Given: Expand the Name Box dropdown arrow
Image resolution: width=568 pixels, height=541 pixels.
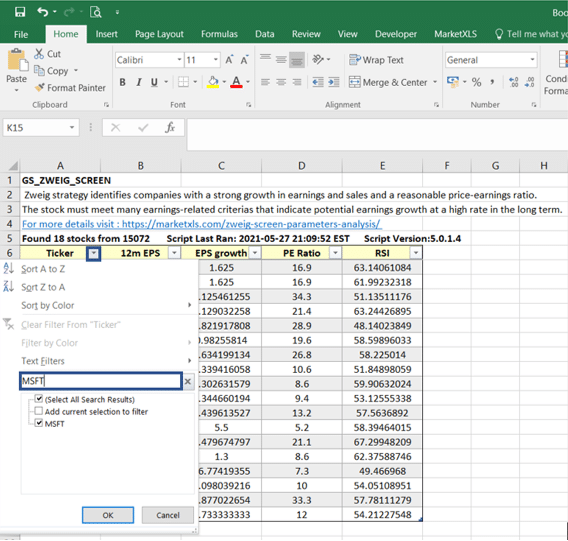Looking at the screenshot, I should pyautogui.click(x=72, y=128).
